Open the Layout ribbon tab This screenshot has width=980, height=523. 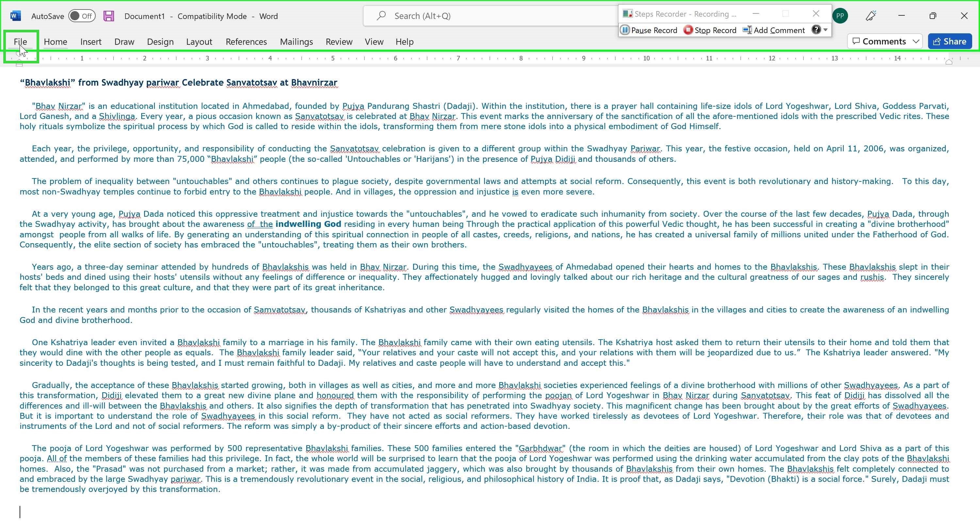point(199,42)
